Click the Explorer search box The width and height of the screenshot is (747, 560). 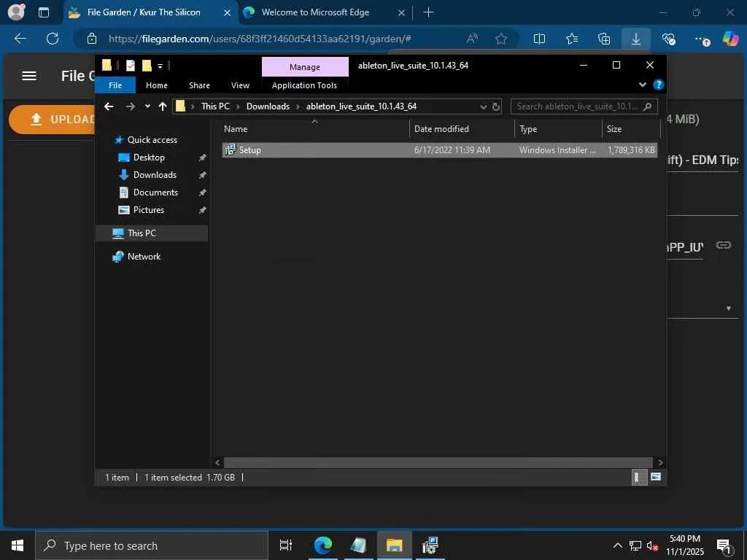point(584,106)
